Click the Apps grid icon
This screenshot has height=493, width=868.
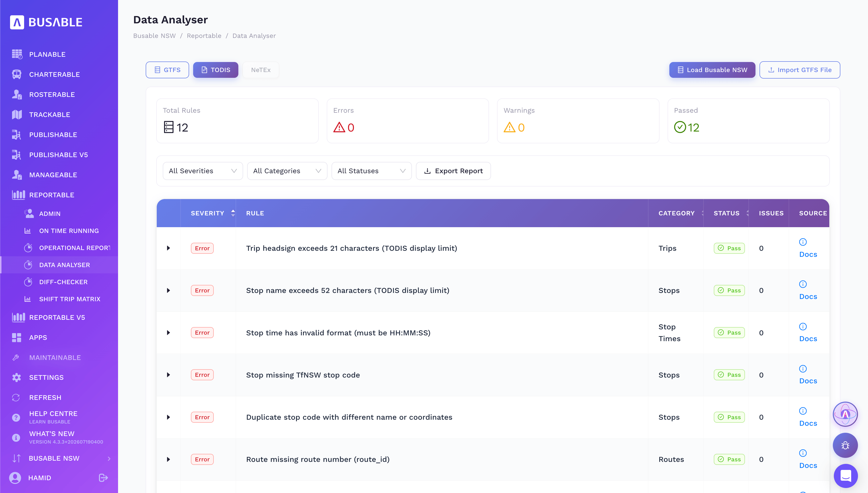click(x=17, y=338)
